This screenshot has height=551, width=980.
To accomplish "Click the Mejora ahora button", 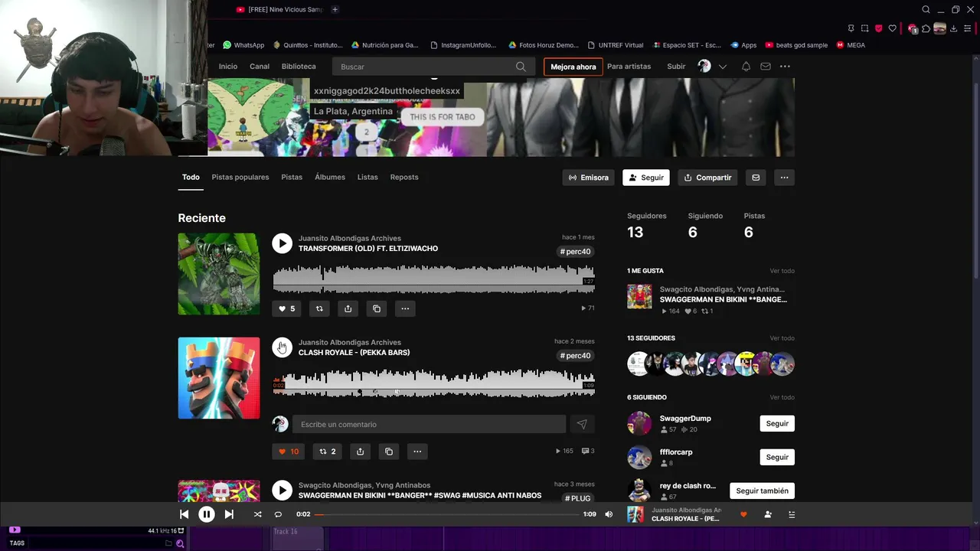I will pyautogui.click(x=573, y=67).
